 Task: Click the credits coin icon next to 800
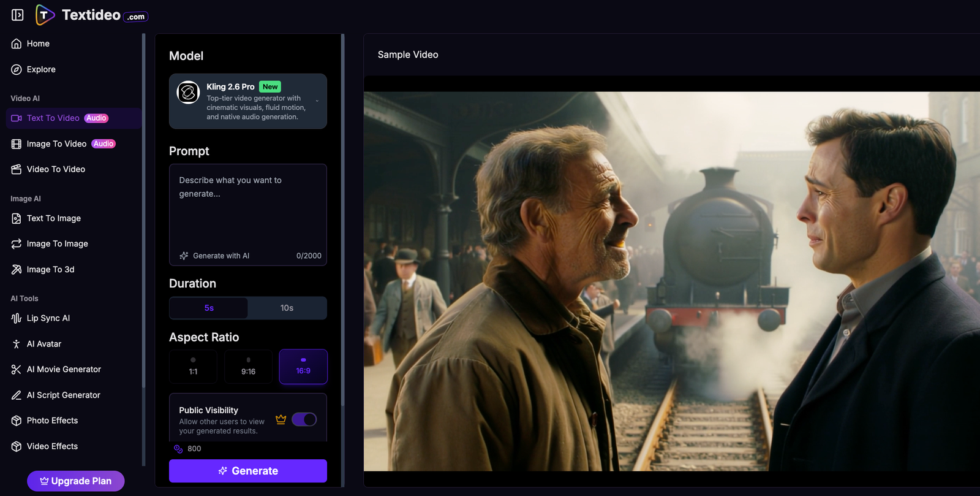[178, 449]
